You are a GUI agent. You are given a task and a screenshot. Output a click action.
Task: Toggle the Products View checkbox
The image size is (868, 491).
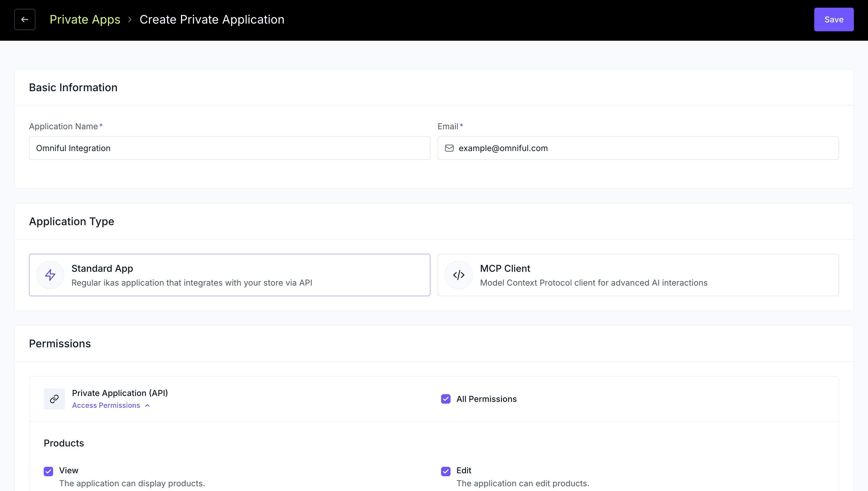pos(49,471)
